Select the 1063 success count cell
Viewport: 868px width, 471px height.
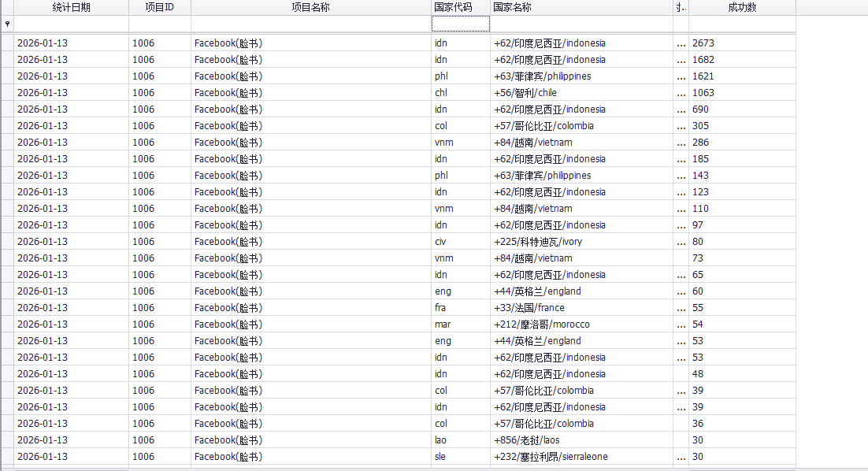click(x=742, y=93)
